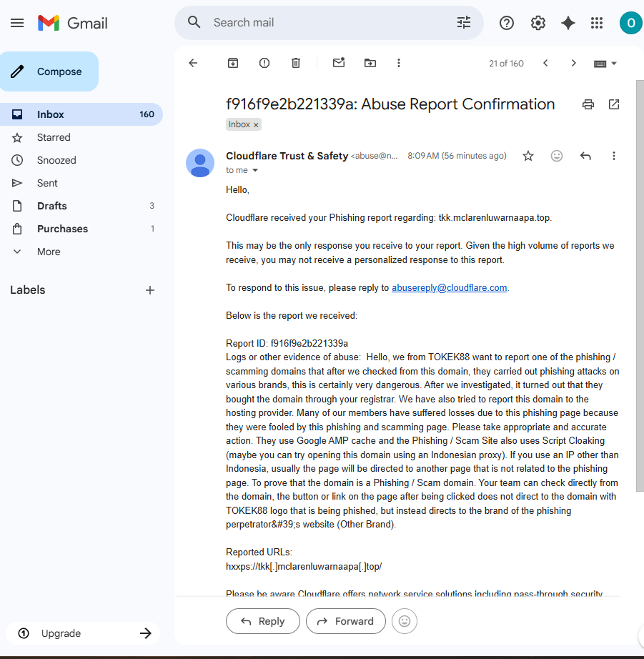Move email to a folder
The image size is (644, 659).
click(x=370, y=63)
